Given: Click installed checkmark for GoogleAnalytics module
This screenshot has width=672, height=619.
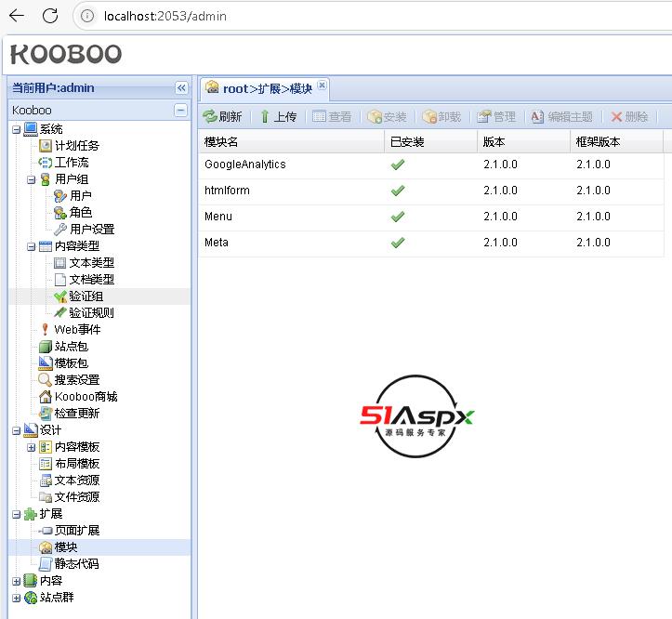Looking at the screenshot, I should [x=398, y=165].
